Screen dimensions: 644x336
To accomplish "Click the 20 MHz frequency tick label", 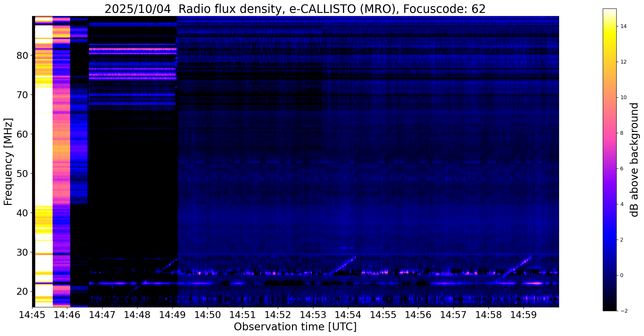I will pyautogui.click(x=22, y=292).
